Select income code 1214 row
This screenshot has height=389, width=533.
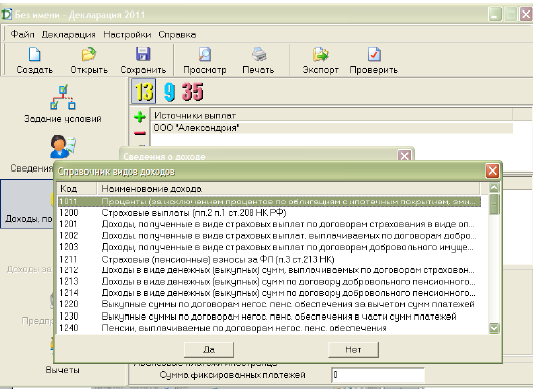(x=269, y=293)
